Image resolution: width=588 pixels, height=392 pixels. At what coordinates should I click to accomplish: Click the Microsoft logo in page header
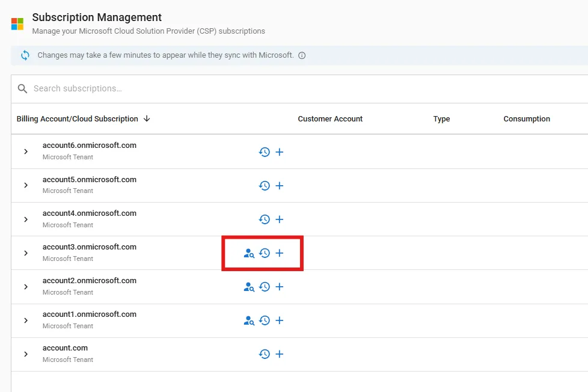pos(17,23)
